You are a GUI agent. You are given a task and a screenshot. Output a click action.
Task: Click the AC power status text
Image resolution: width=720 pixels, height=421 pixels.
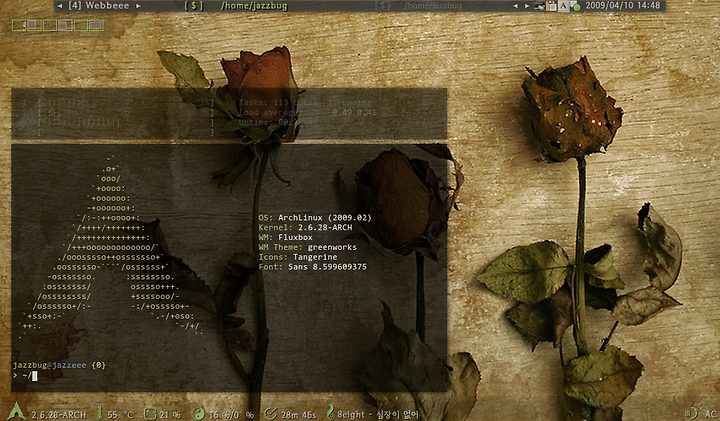click(x=710, y=415)
